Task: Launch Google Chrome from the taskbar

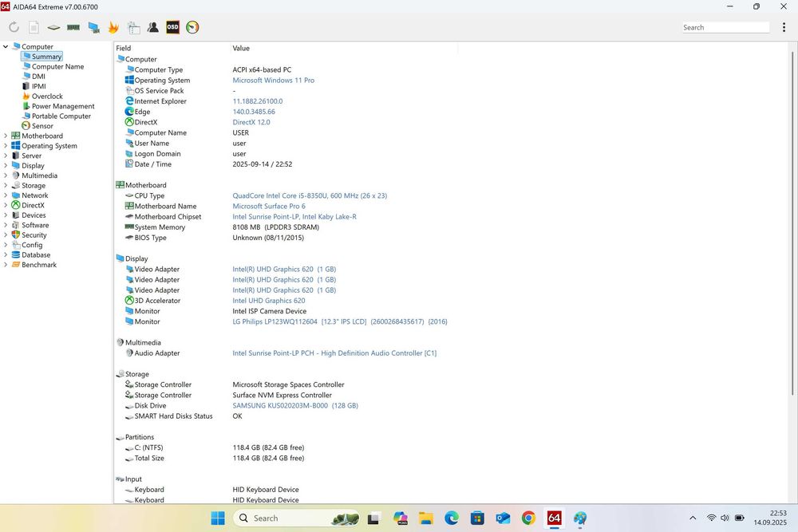Action: click(x=528, y=518)
